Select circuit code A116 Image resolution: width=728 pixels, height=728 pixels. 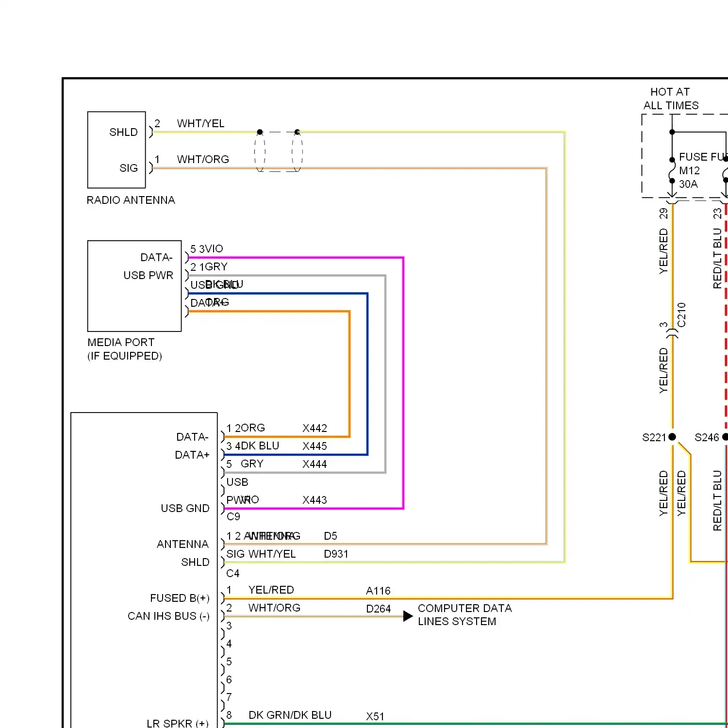click(378, 591)
